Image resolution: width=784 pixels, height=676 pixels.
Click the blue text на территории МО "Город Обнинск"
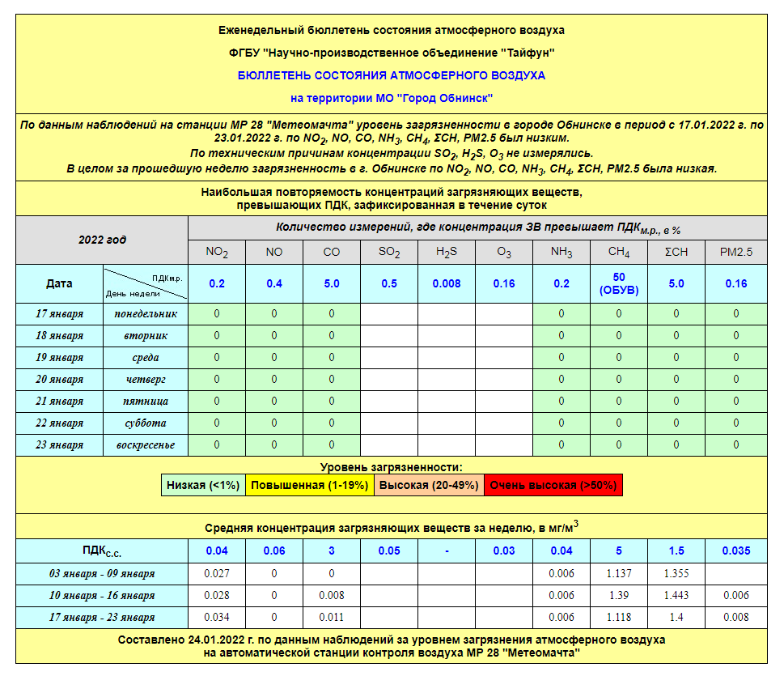(391, 98)
